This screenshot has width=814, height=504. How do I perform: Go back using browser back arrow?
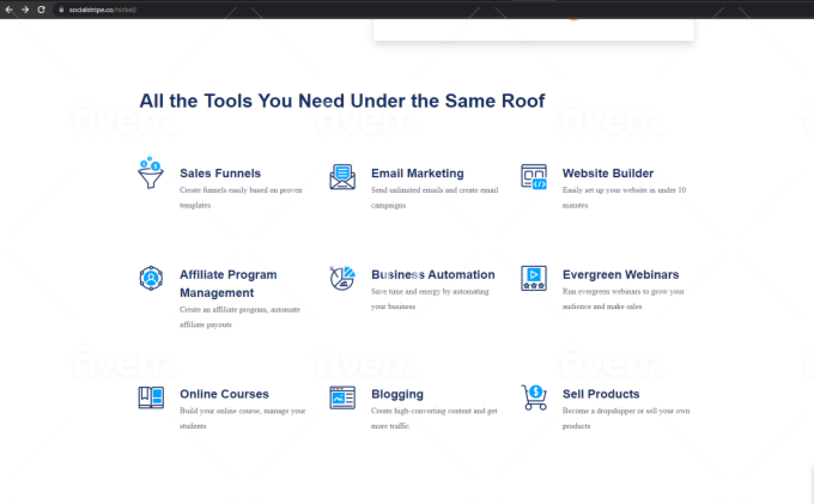pyautogui.click(x=9, y=9)
